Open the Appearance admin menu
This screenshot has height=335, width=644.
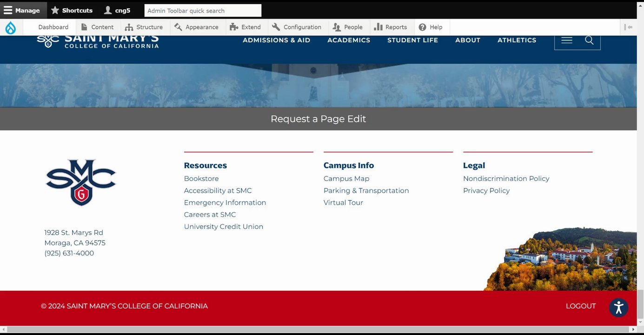(x=196, y=27)
